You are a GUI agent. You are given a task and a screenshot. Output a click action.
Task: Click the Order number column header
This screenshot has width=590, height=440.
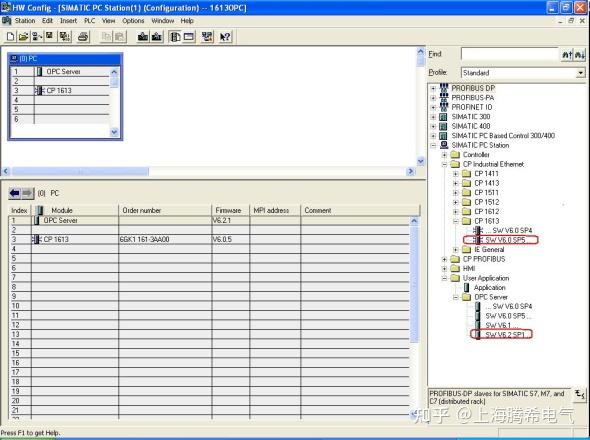point(165,210)
